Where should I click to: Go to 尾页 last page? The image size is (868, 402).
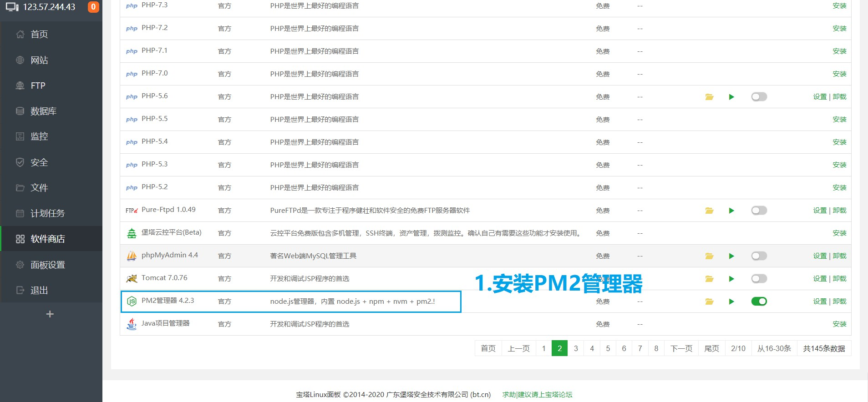712,348
